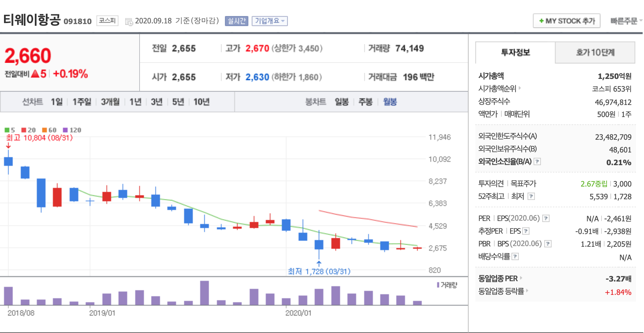Show the 월봉 monthly candle chart
This screenshot has width=644, height=333.
[x=390, y=102]
